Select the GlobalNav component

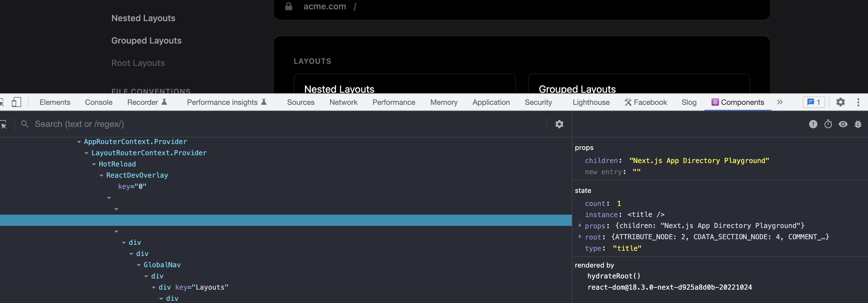162,264
